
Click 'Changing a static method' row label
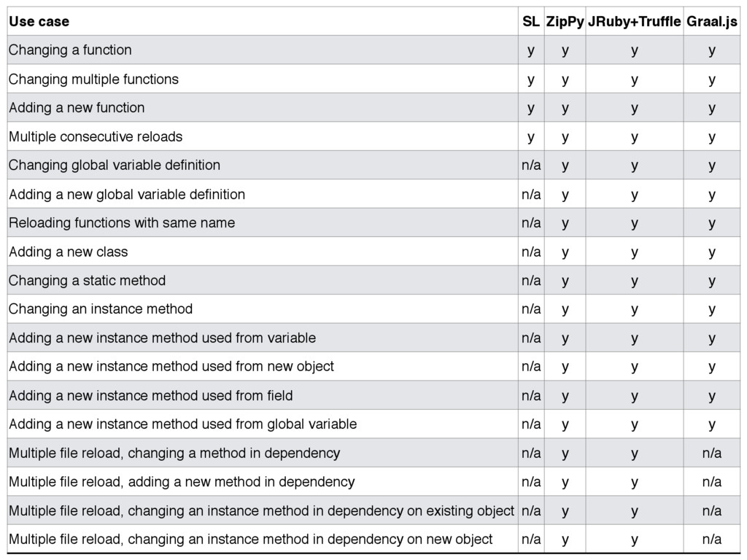88,281
